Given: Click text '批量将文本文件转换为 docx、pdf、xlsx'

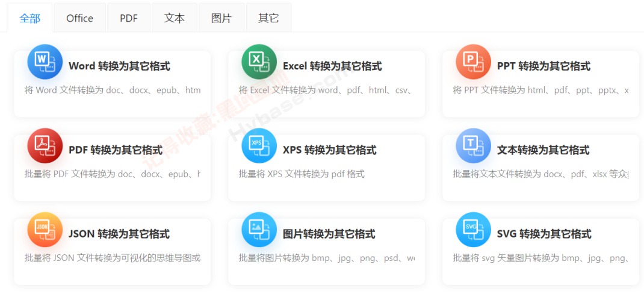Looking at the screenshot, I should click(x=530, y=174).
